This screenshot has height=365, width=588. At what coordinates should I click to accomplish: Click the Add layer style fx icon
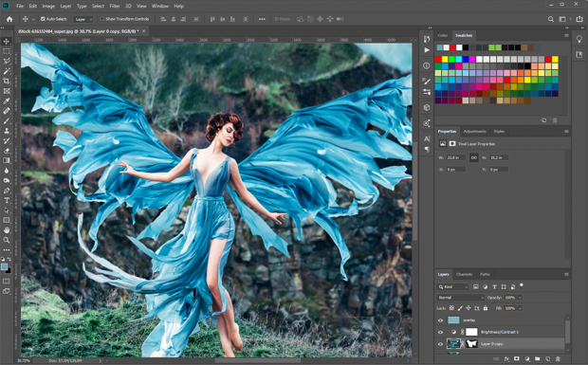(x=507, y=359)
